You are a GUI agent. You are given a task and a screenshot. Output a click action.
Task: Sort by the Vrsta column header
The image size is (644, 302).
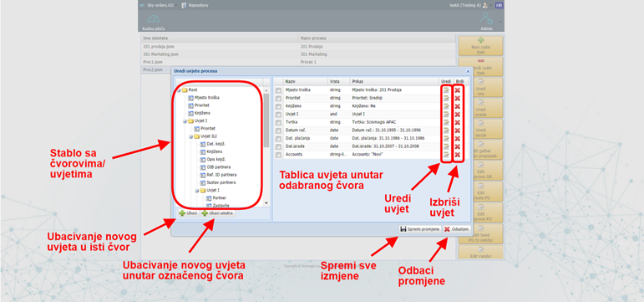pos(338,81)
